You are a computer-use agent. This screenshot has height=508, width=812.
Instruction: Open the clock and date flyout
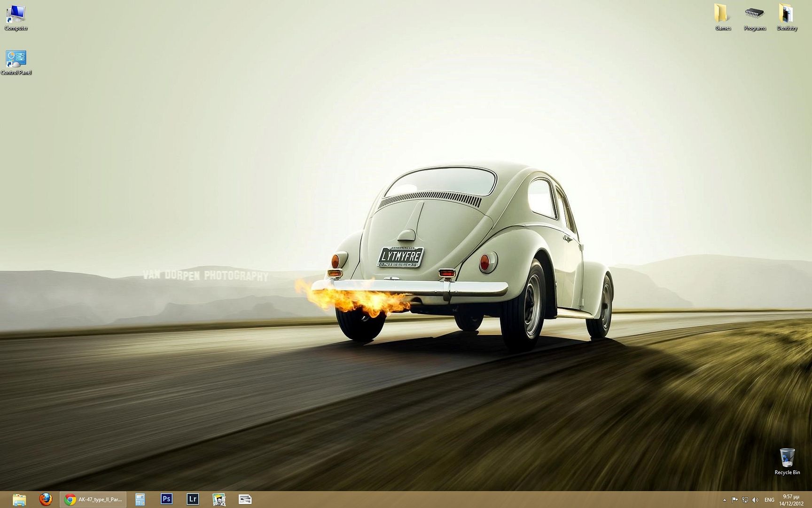coord(791,500)
